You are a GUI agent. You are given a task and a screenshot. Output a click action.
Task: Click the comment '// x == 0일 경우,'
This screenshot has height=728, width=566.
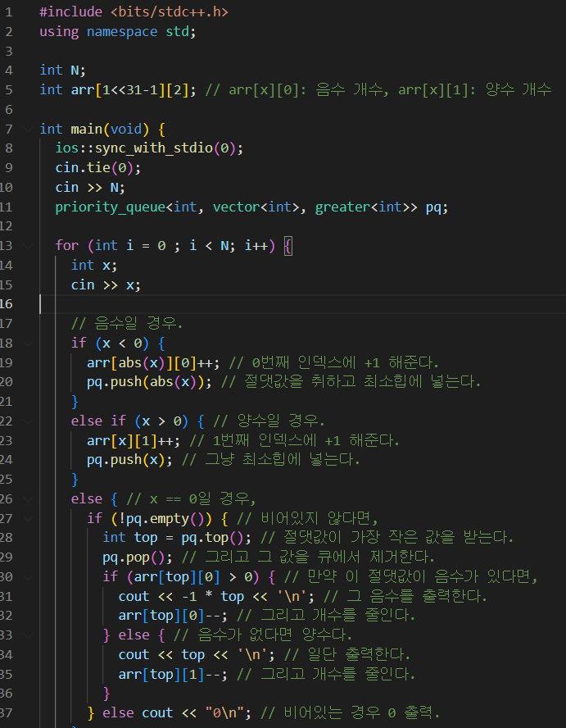(191, 498)
